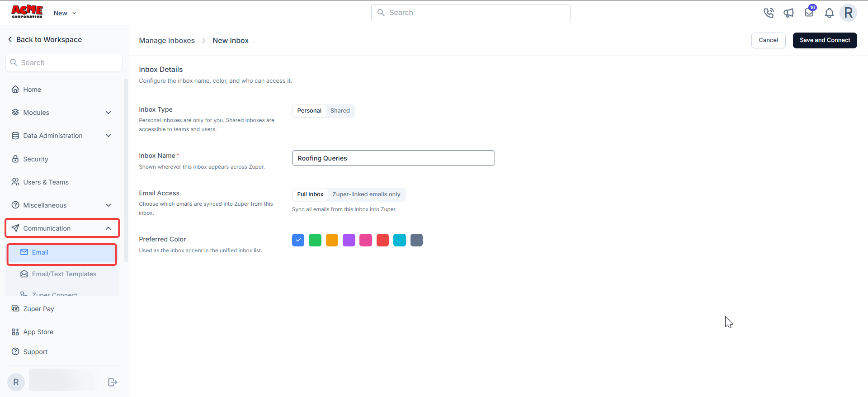Viewport: 868px width, 397px height.
Task: Open the R profile avatar in header
Action: (849, 13)
